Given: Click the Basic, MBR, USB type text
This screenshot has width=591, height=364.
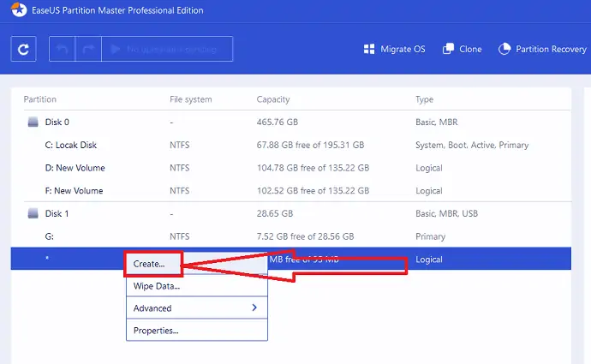Looking at the screenshot, I should pos(446,213).
